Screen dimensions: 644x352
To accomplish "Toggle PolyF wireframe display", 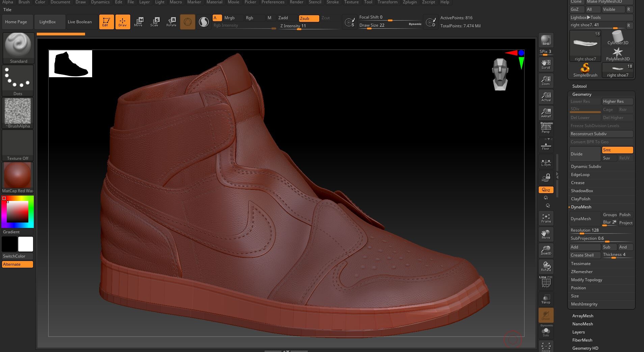I will click(x=546, y=282).
